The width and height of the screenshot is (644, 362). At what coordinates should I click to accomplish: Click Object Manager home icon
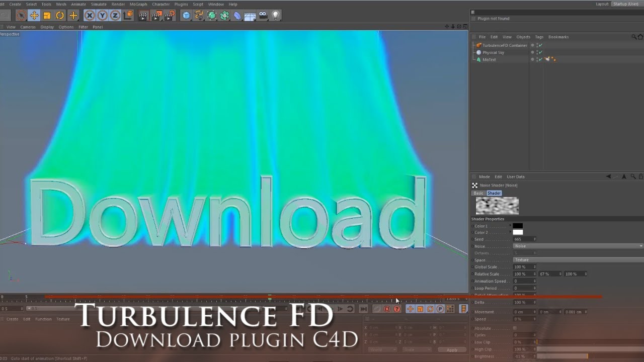coord(640,37)
